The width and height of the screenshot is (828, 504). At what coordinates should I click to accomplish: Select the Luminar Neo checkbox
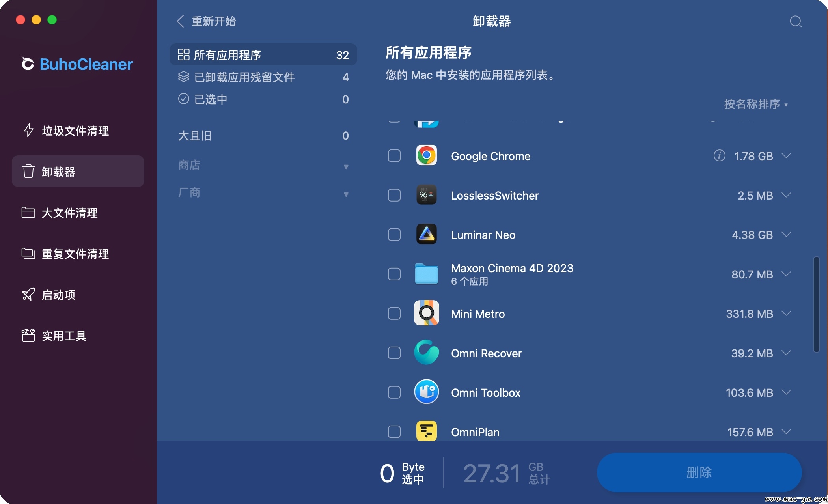(394, 235)
